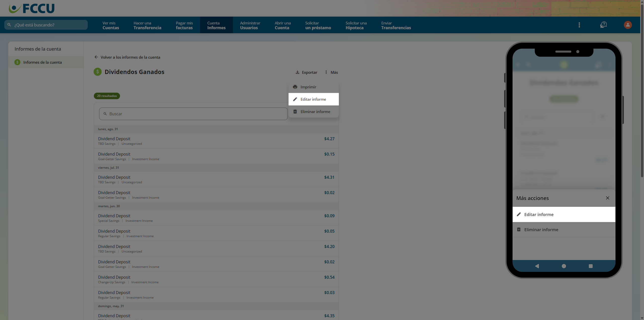Click the FCCU logo
The height and width of the screenshot is (320, 644).
[31, 8]
